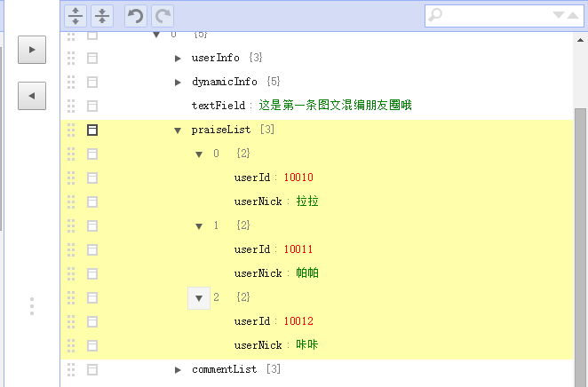This screenshot has height=387, width=588.
Task: Collapse praiseList item 2
Action: click(199, 298)
